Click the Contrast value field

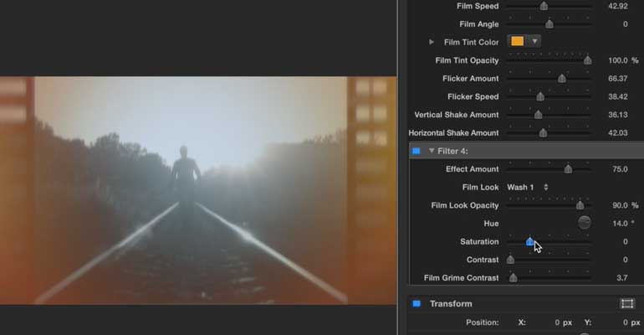625,260
